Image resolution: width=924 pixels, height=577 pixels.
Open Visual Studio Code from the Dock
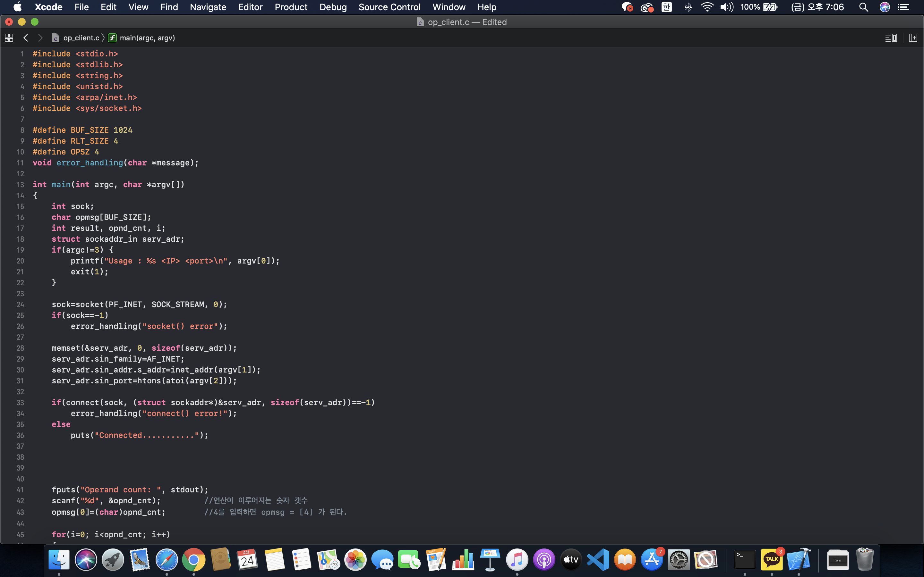pyautogui.click(x=598, y=560)
